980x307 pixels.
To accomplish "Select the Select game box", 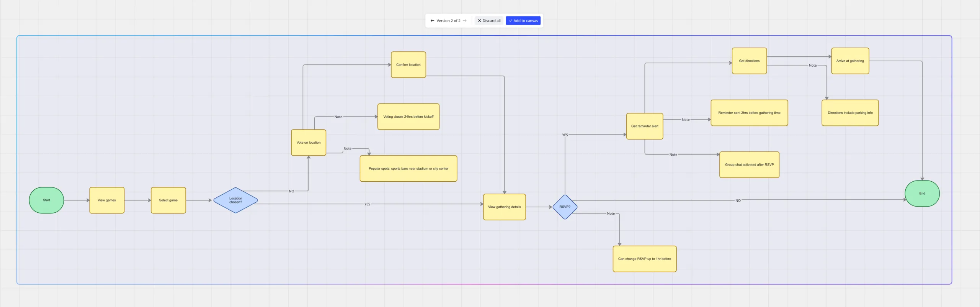I will pyautogui.click(x=168, y=200).
